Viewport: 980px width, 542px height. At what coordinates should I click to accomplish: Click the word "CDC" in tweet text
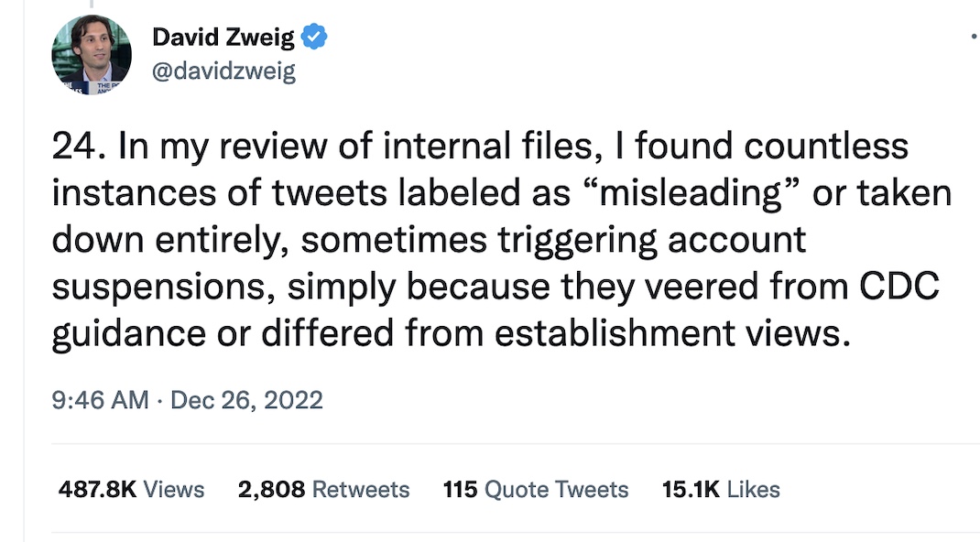point(900,287)
